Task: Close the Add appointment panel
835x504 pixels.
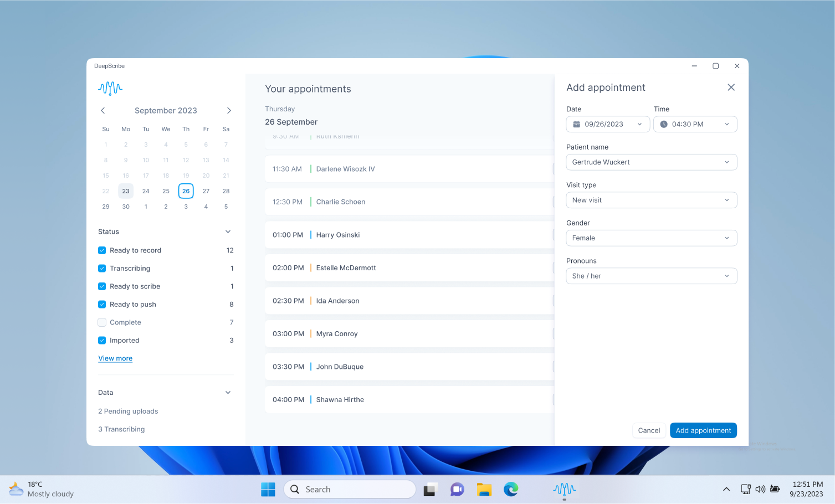Action: pos(731,88)
